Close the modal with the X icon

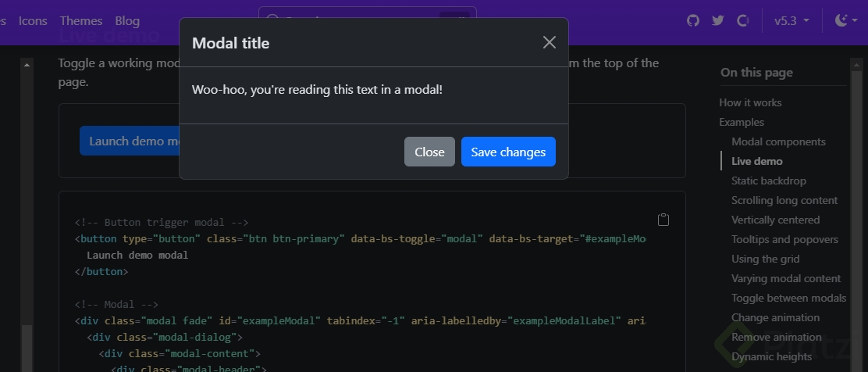pyautogui.click(x=550, y=42)
